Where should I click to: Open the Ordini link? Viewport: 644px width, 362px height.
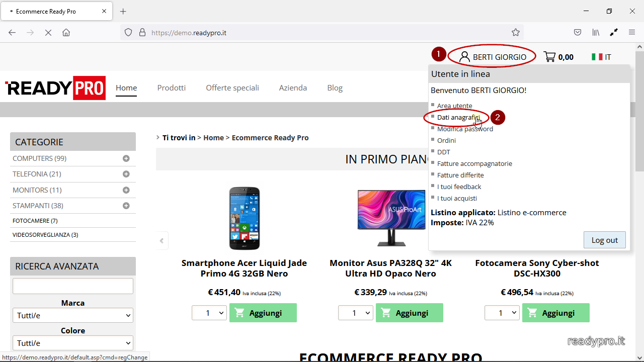click(x=446, y=140)
